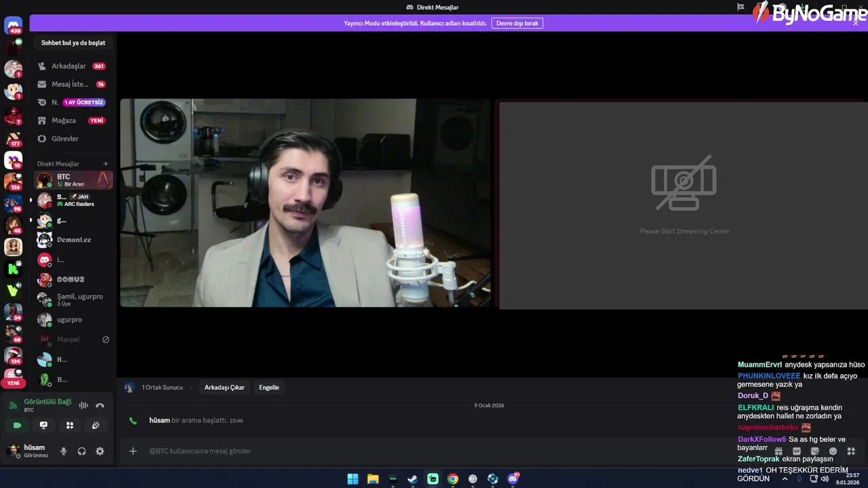
Task: Open Arkadaşlar friends tab
Action: [73, 66]
